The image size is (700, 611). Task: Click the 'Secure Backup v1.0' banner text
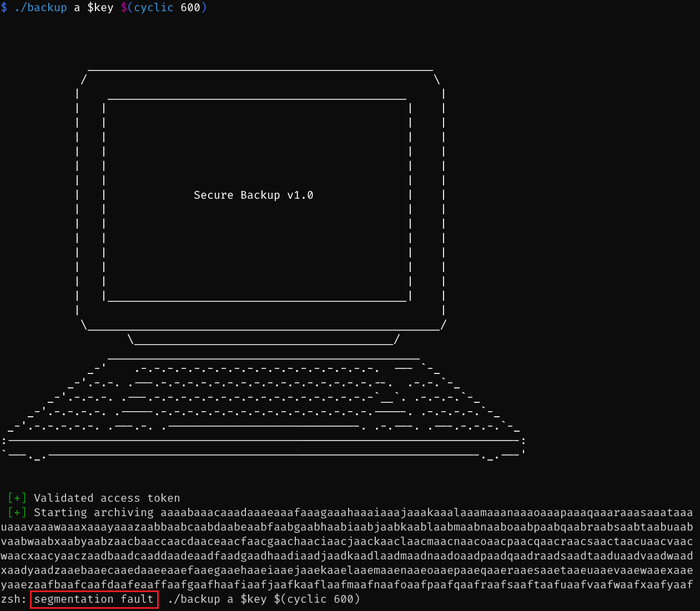click(253, 195)
